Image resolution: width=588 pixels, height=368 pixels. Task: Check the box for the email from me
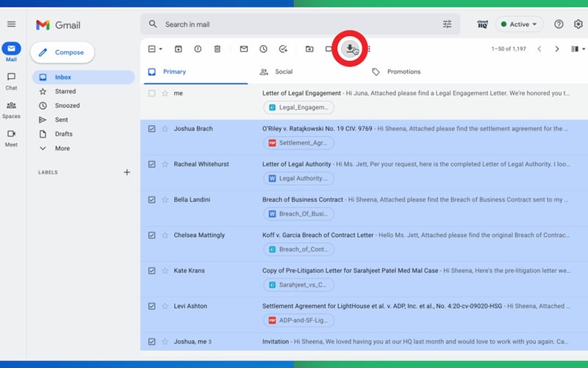tap(151, 93)
